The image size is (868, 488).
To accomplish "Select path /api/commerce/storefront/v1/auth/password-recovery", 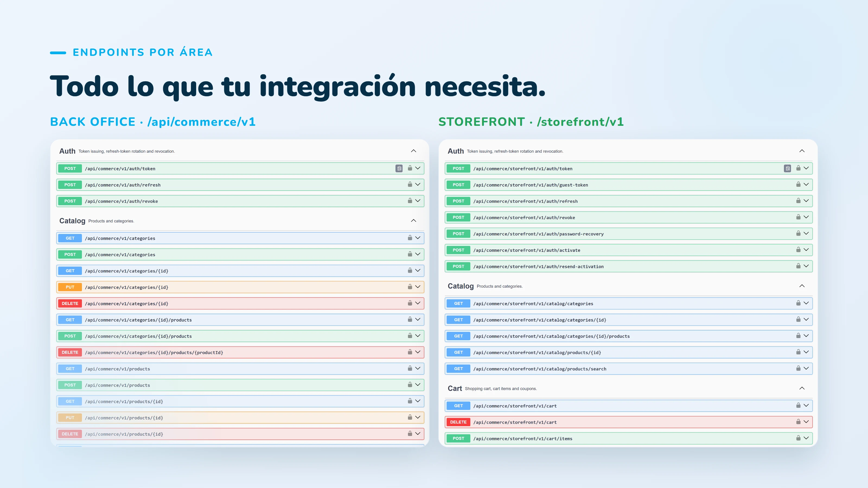I will point(538,234).
